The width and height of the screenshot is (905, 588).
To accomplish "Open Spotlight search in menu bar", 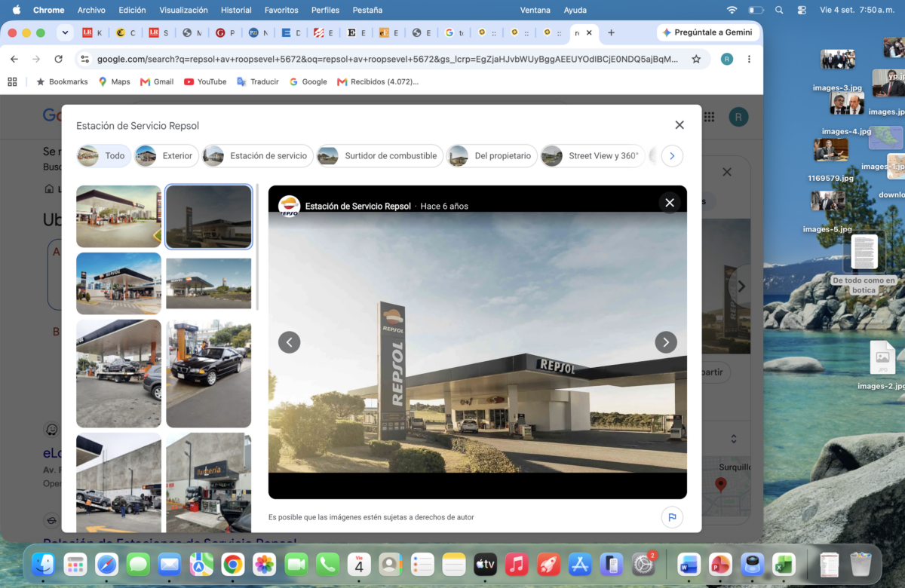I will [779, 10].
